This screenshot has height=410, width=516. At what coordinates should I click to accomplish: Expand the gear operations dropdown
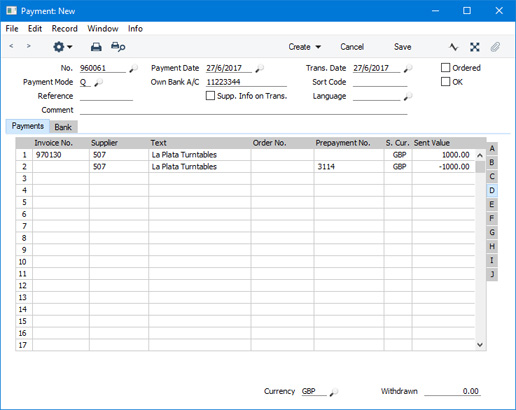click(x=63, y=47)
